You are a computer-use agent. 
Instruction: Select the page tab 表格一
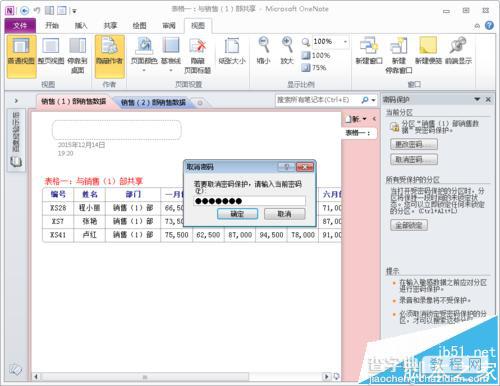(358, 133)
